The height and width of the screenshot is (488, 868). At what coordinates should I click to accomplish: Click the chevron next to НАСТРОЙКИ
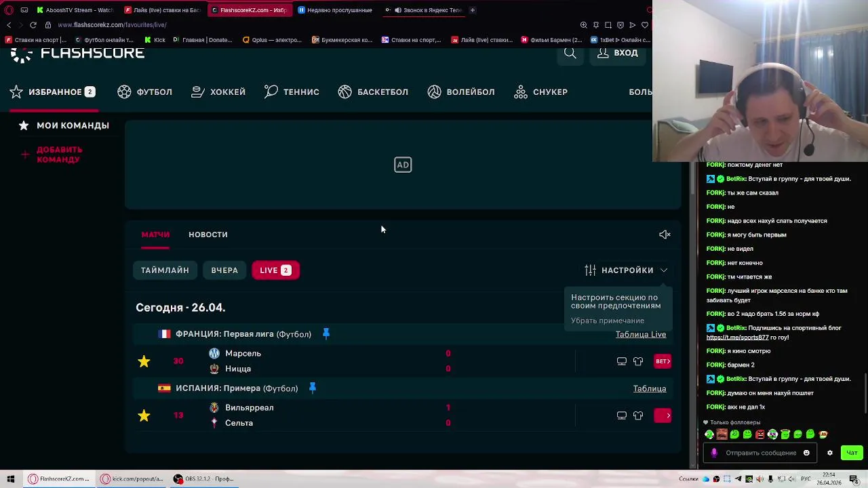coord(664,270)
